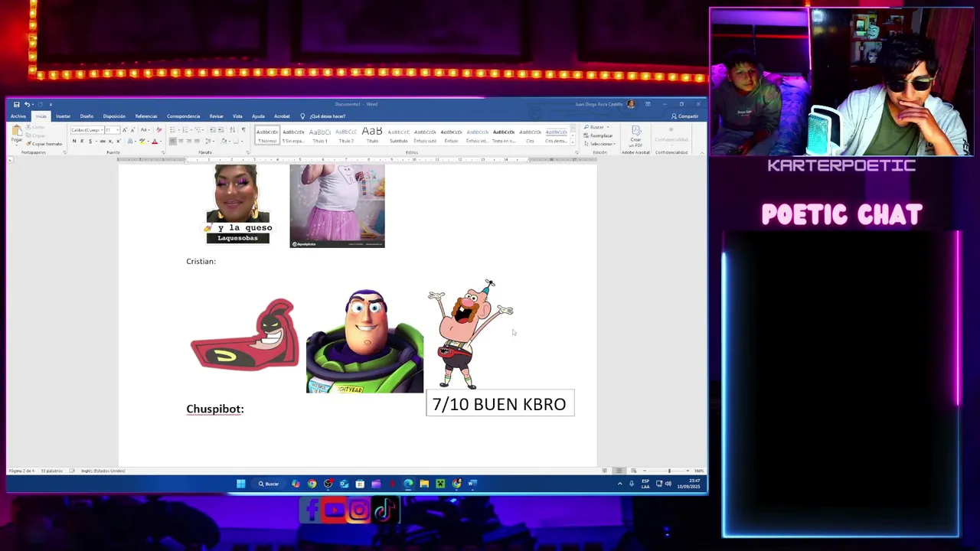
Task: Sort paragraphs A to Z icon
Action: [x=233, y=130]
